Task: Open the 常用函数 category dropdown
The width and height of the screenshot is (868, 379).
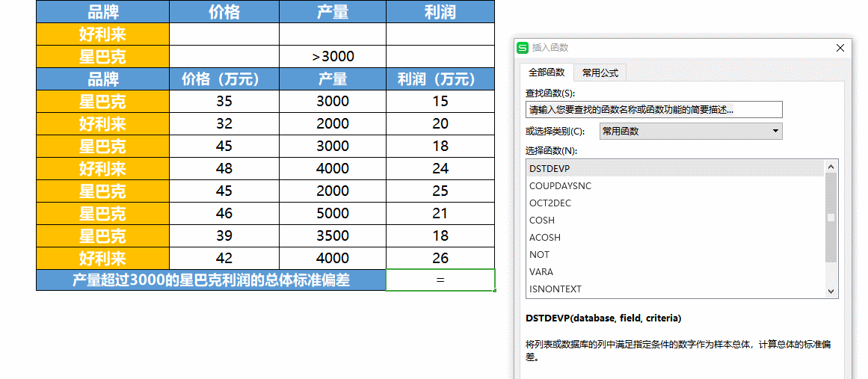Action: 691,132
